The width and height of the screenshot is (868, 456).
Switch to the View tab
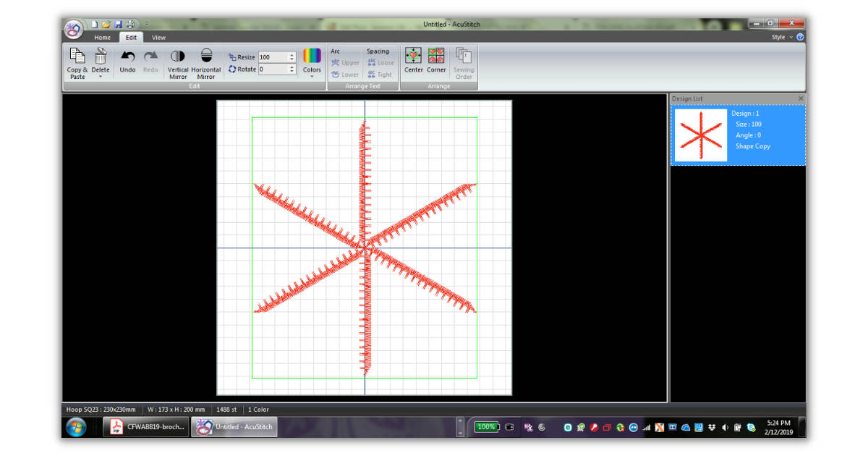[158, 37]
